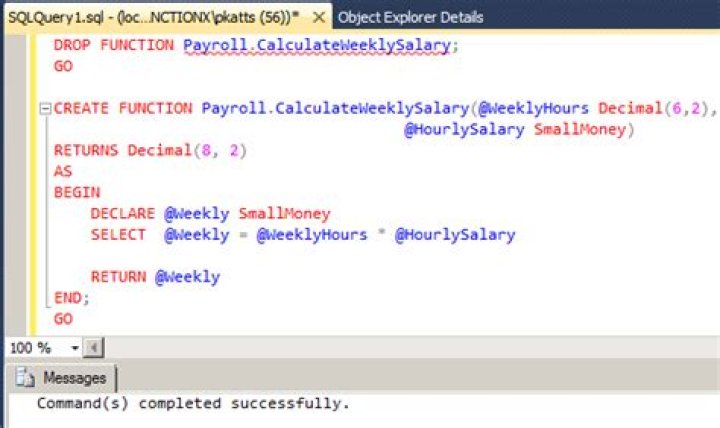Screen dimensions: 720x428
Task: Click the RETURN keyword before @Weekly
Action: click(118, 277)
